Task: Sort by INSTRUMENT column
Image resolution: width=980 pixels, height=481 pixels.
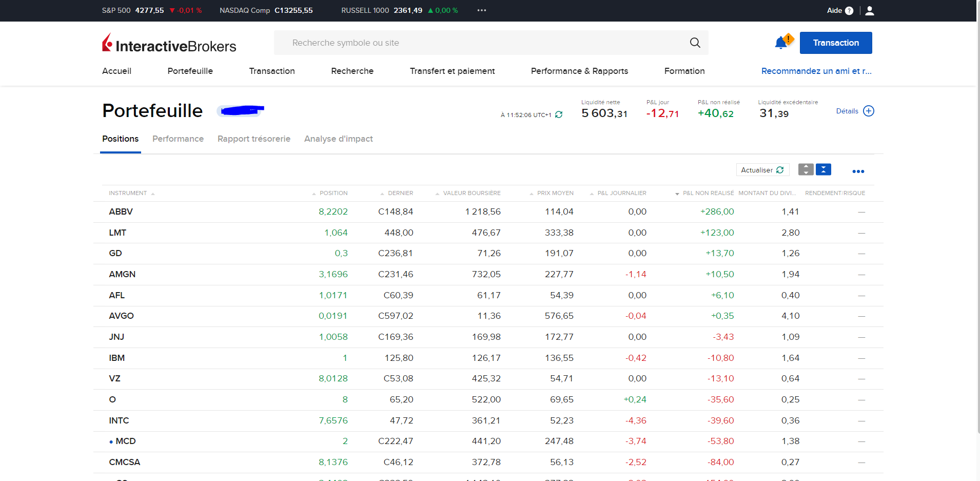Action: tap(131, 193)
